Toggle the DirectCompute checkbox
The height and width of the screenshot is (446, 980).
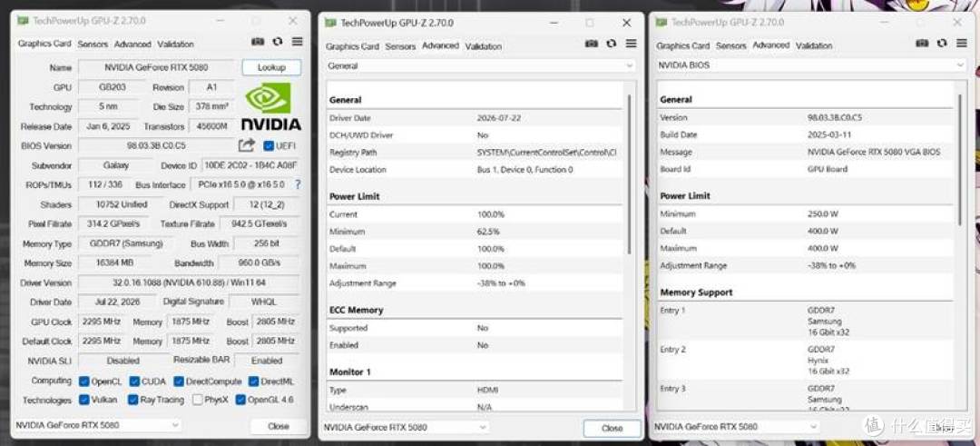point(179,381)
